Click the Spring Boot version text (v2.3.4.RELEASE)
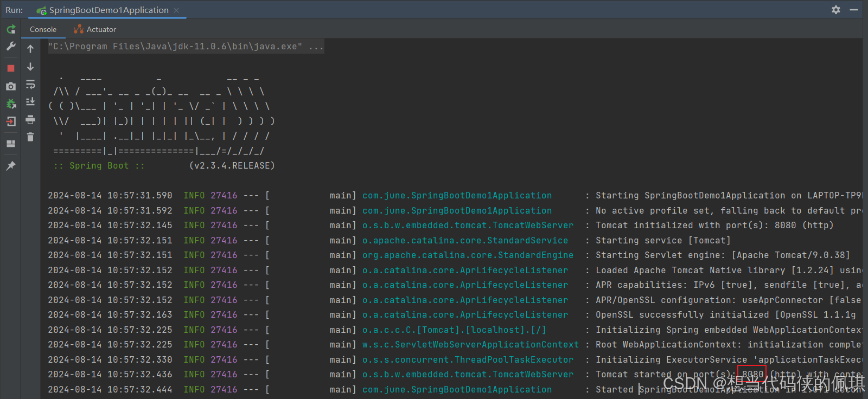 click(x=232, y=166)
